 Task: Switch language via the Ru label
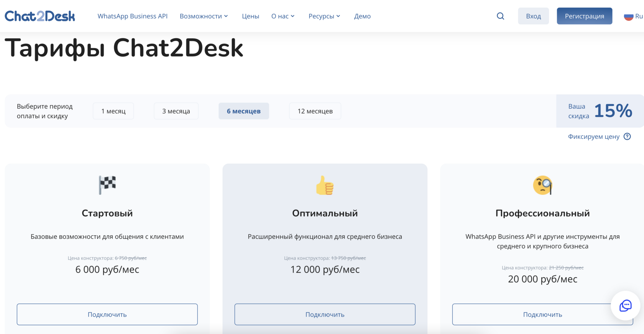(x=639, y=16)
